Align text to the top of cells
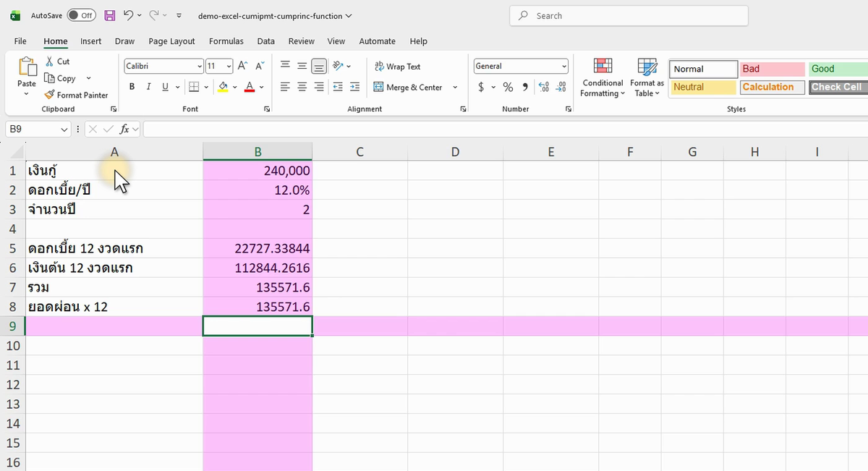 pos(285,66)
